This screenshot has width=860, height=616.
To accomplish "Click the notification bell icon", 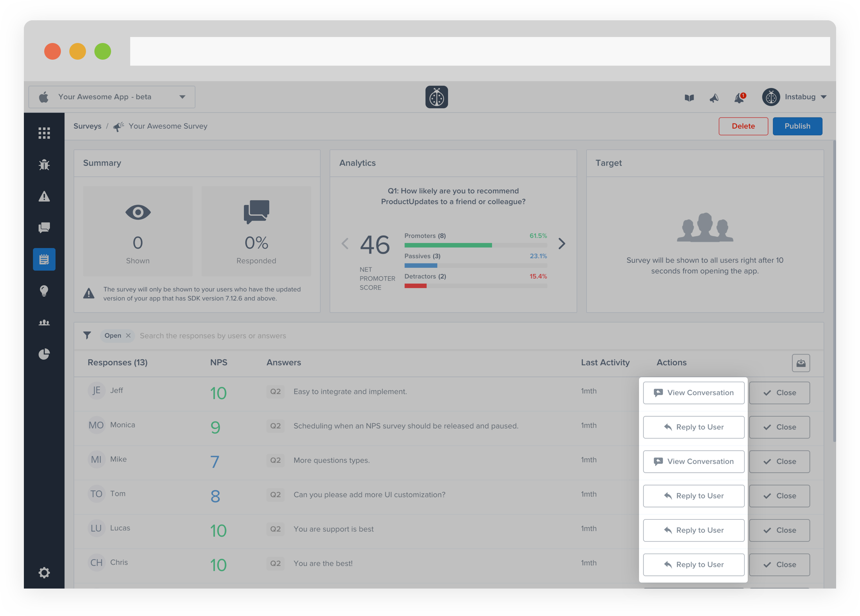I will tap(739, 97).
